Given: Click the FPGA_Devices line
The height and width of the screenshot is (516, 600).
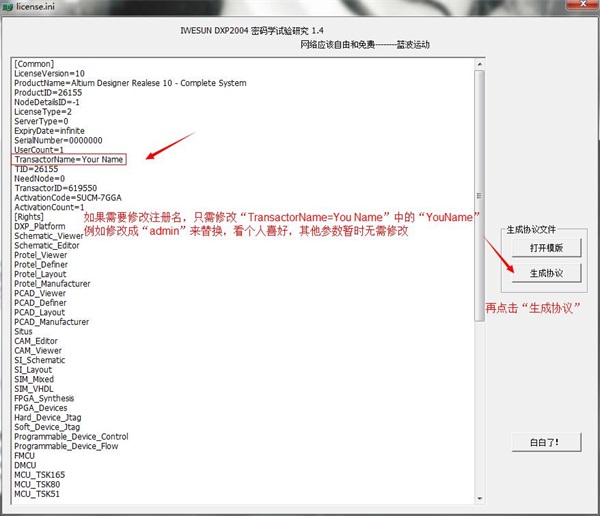Looking at the screenshot, I should tap(41, 408).
